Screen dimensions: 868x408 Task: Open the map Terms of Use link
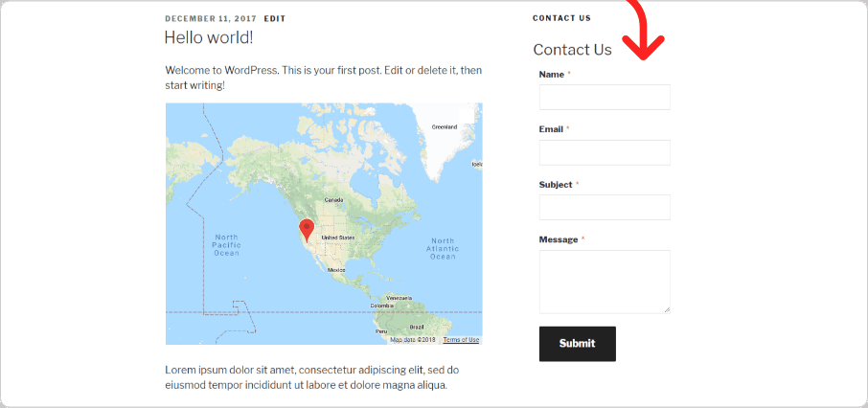coord(461,340)
